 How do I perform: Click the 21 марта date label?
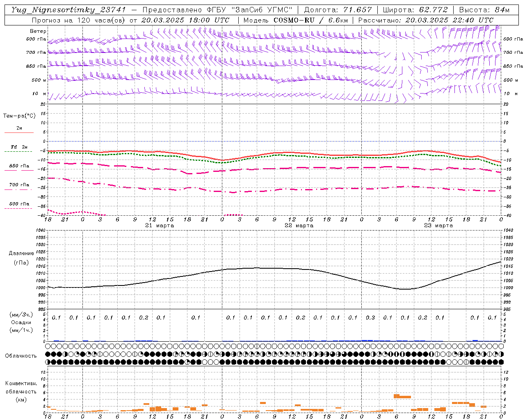point(160,226)
